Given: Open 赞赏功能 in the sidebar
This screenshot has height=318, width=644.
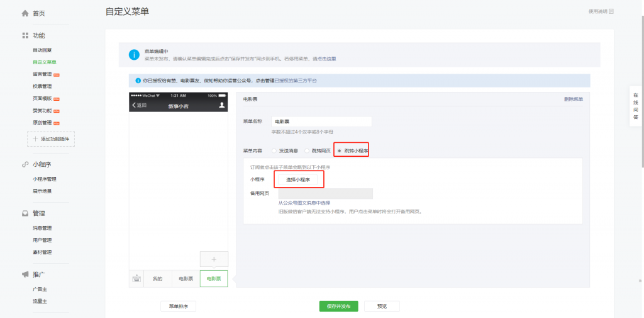Looking at the screenshot, I should [42, 111].
